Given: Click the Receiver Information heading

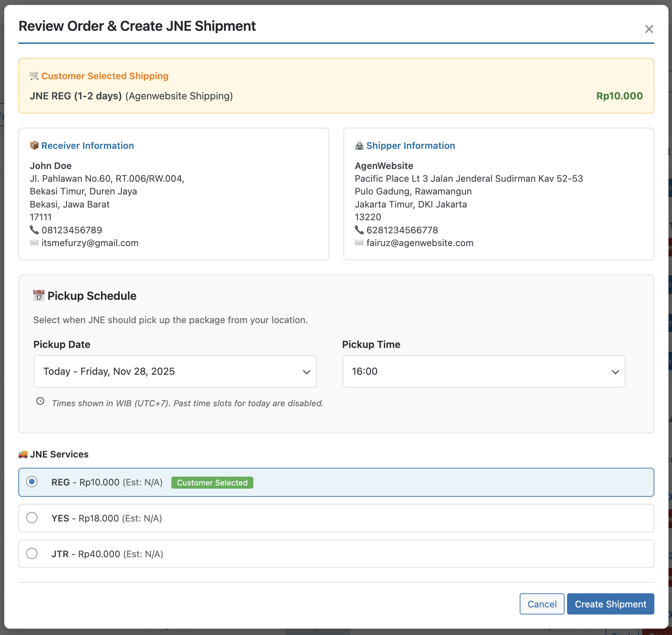Looking at the screenshot, I should pos(88,146).
